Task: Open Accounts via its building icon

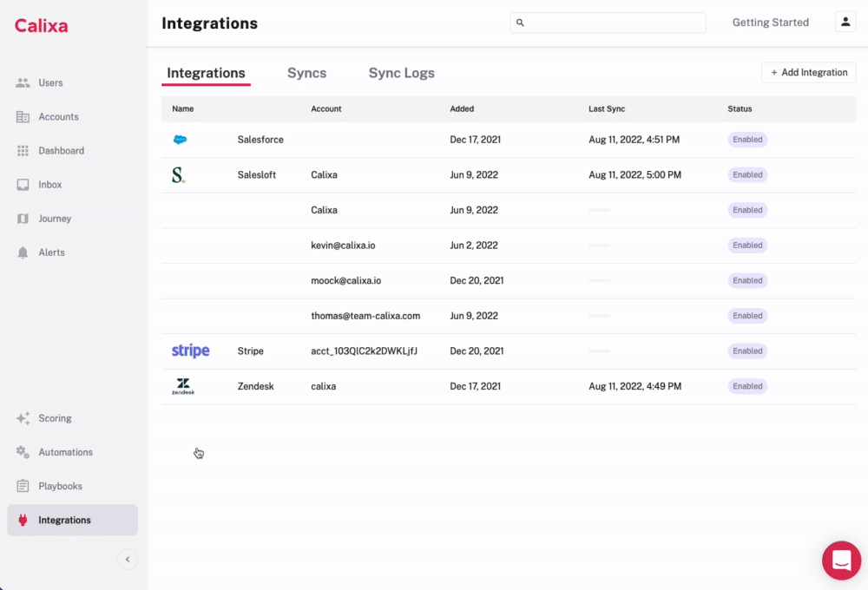Action: (x=23, y=117)
